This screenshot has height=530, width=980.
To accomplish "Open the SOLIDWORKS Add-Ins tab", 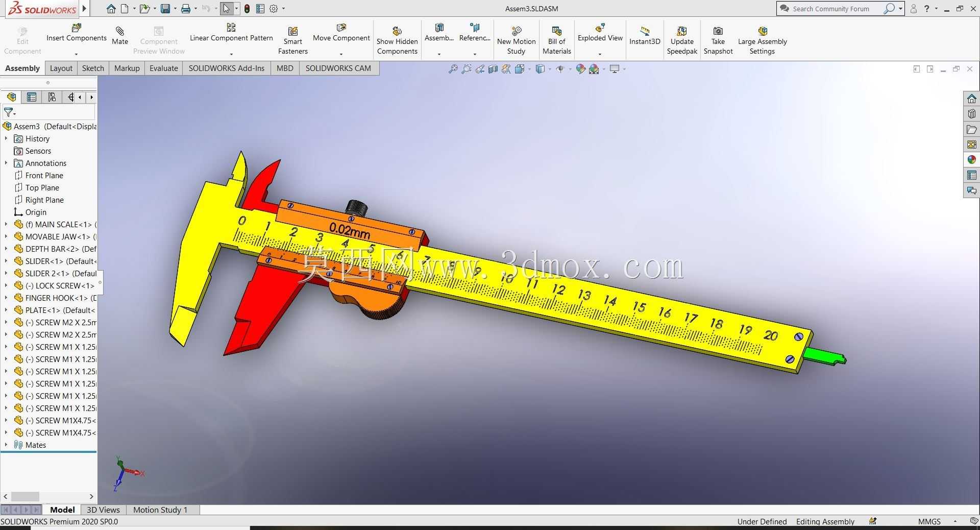I will (x=227, y=68).
